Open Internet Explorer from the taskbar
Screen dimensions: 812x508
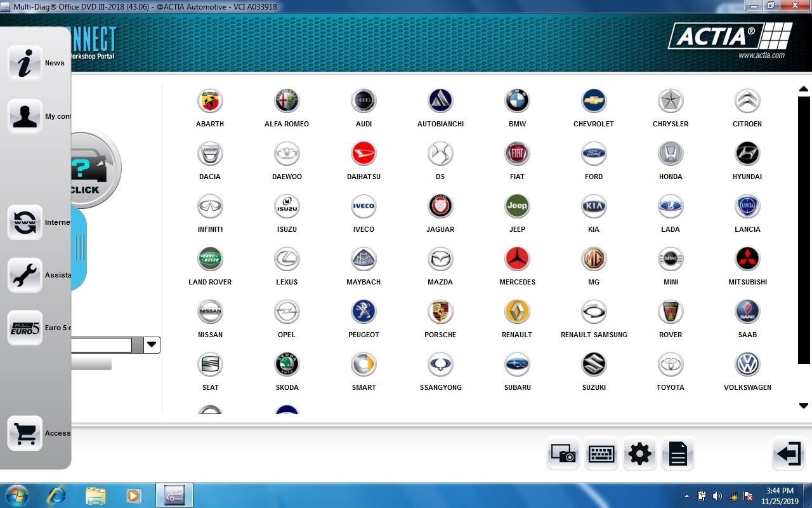click(56, 495)
